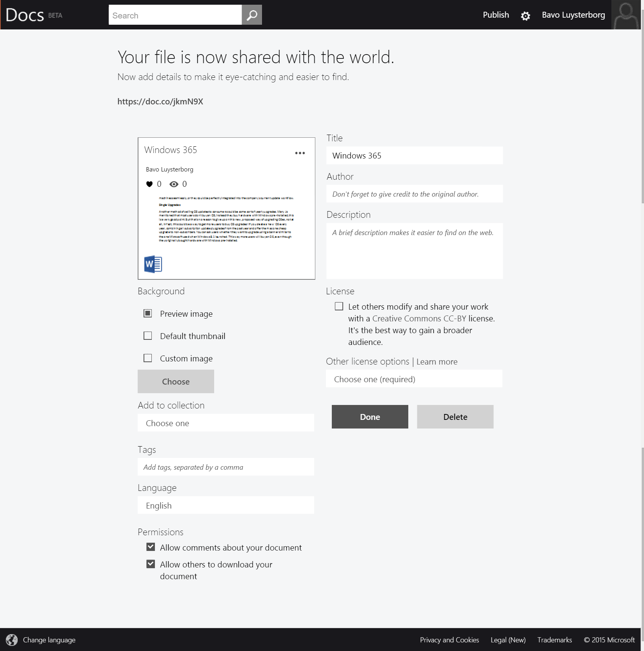
Task: Click Publish in the top bar
Action: click(x=496, y=15)
